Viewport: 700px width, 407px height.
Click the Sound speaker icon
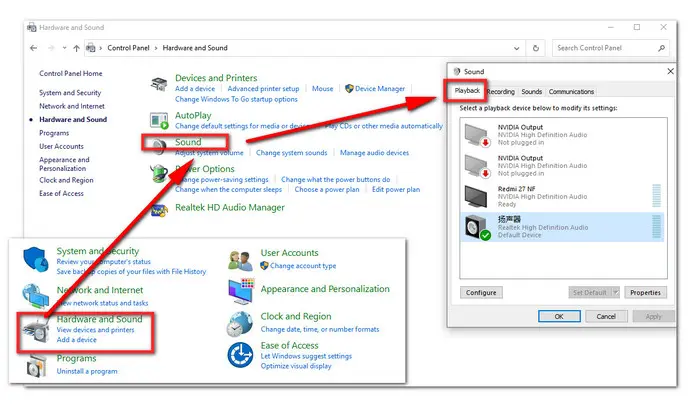[x=158, y=146]
